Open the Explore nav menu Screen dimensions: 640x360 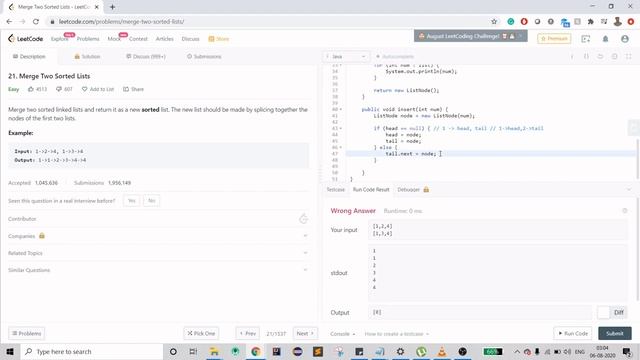(60, 39)
